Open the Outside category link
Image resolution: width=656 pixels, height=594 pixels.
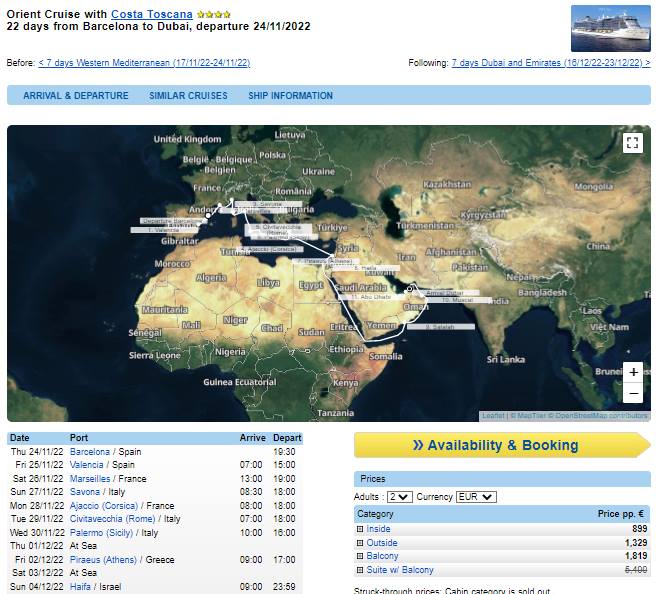click(x=382, y=543)
